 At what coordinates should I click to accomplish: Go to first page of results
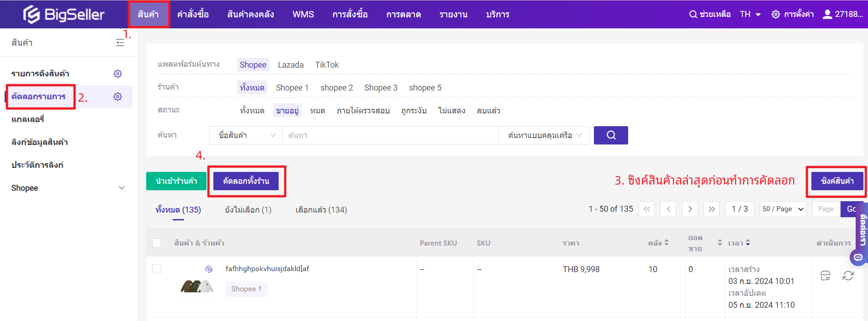tap(647, 209)
